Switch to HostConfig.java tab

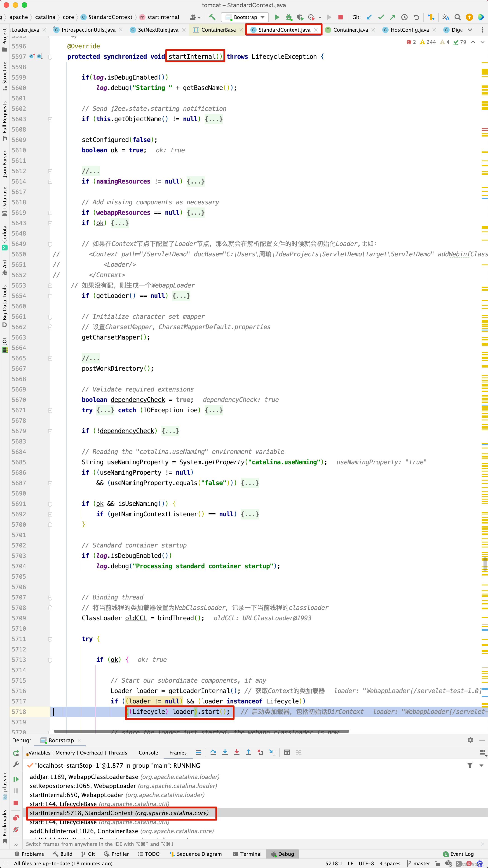[409, 30]
